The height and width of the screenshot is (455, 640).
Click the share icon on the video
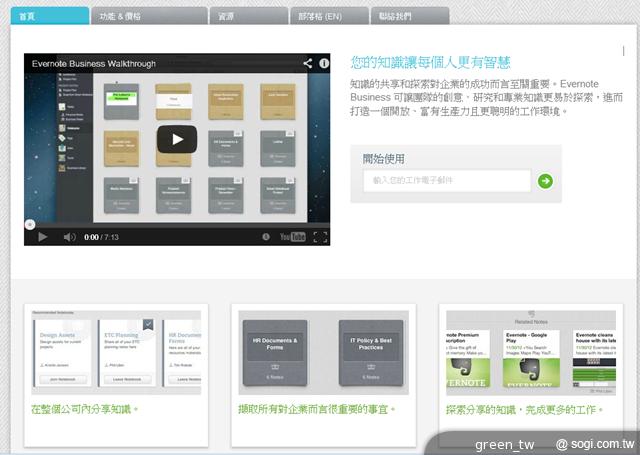[308, 63]
